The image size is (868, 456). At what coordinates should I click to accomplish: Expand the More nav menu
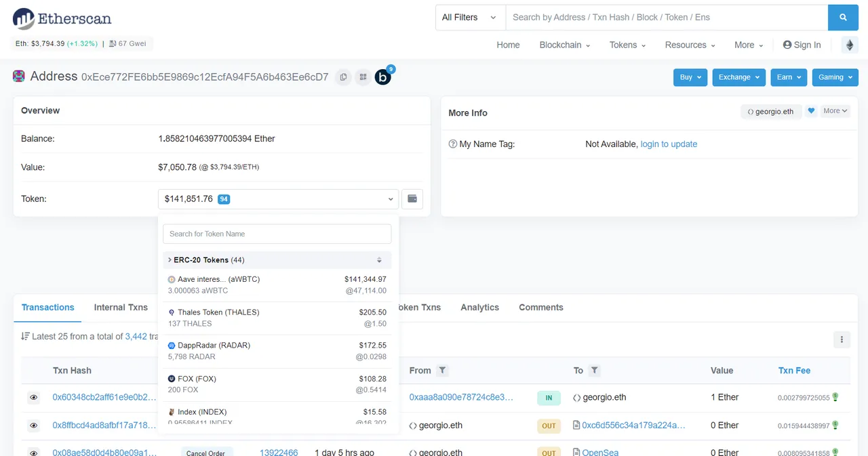coord(749,45)
